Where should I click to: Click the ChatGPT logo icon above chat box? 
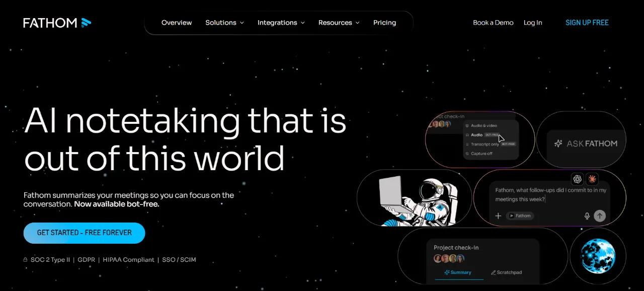(x=577, y=179)
